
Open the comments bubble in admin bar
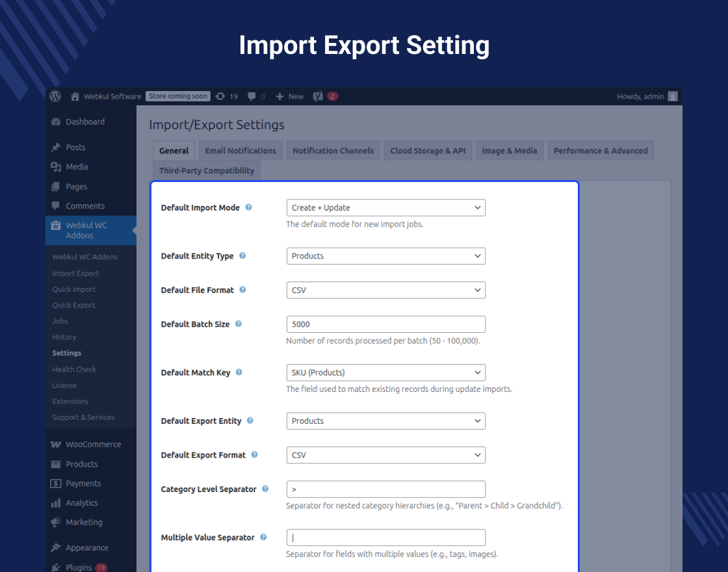[x=251, y=97]
